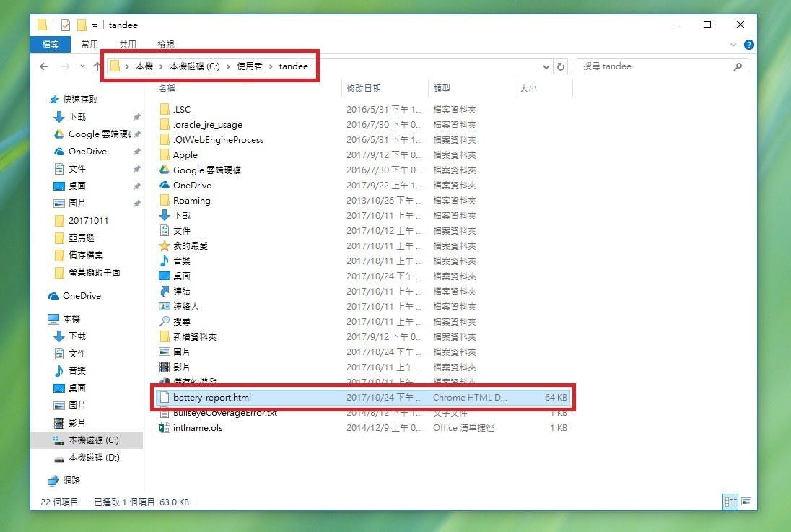Select 新增資料夾 folder icon
Viewport: 791px width, 532px height.
click(165, 336)
